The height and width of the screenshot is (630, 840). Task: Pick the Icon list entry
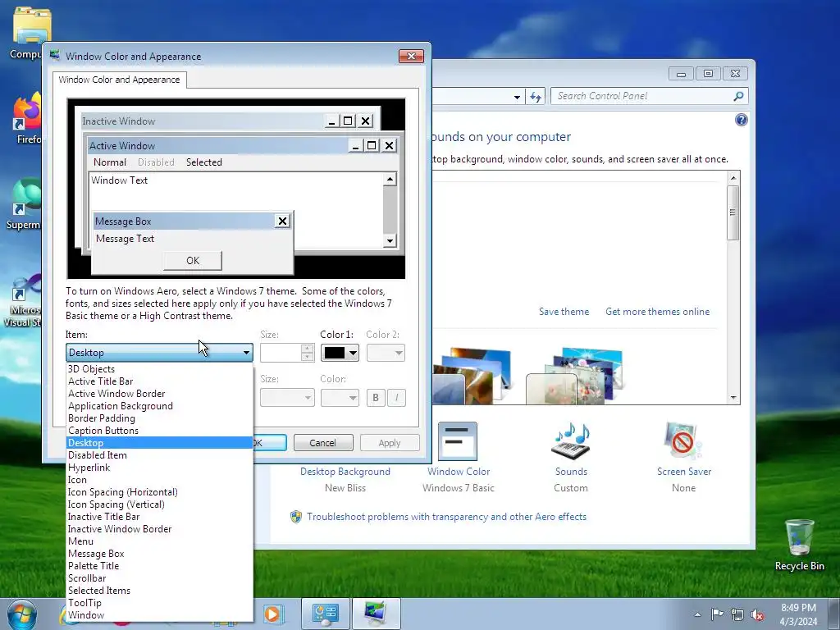[x=159, y=480]
